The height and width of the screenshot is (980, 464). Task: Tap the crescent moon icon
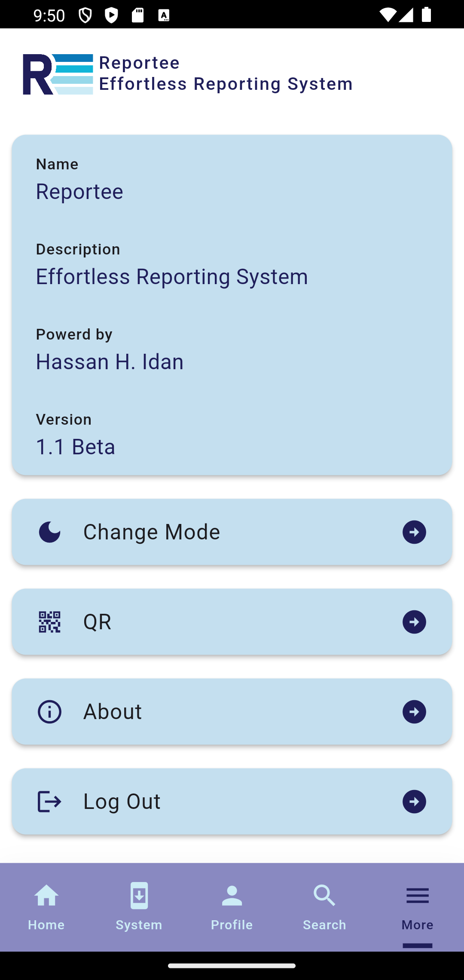pyautogui.click(x=49, y=532)
